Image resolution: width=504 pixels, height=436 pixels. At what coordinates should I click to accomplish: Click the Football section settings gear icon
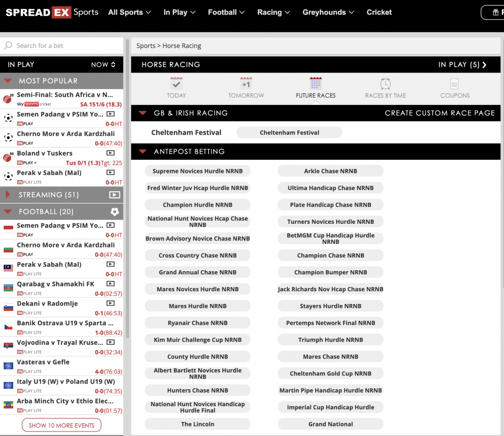(x=114, y=212)
